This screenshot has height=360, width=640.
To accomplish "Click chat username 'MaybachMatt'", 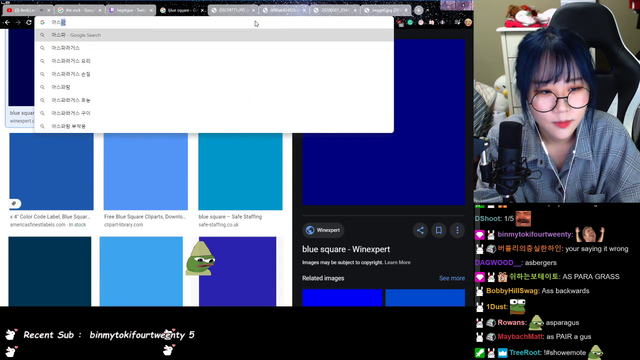I will 520,337.
